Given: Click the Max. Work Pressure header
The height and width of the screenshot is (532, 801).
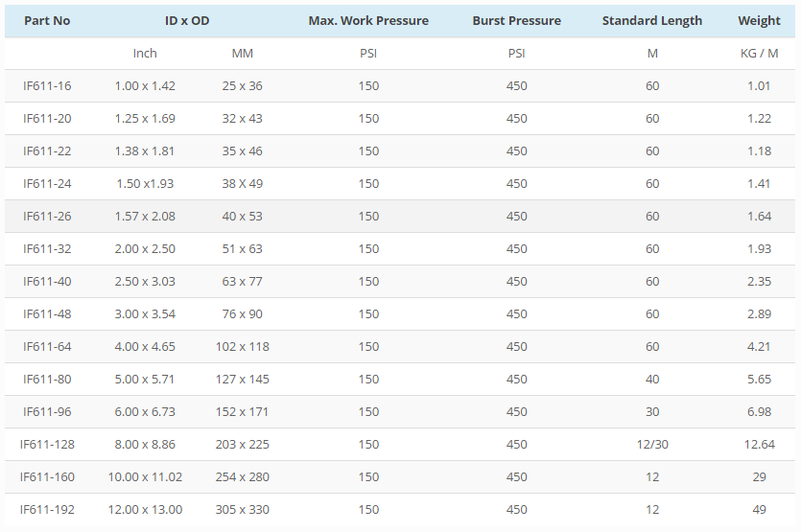Looking at the screenshot, I should click(368, 20).
